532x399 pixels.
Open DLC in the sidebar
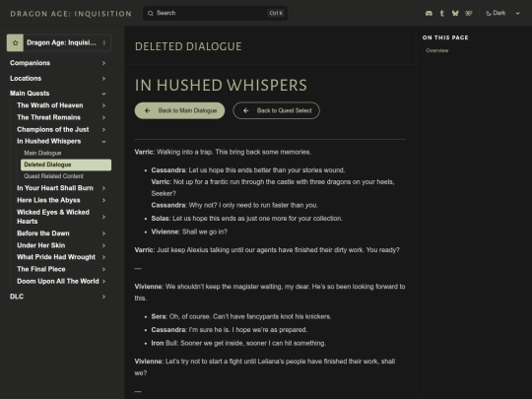tap(17, 297)
